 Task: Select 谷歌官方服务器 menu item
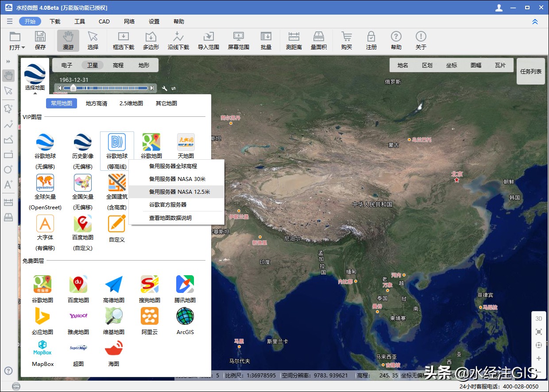(x=177, y=204)
